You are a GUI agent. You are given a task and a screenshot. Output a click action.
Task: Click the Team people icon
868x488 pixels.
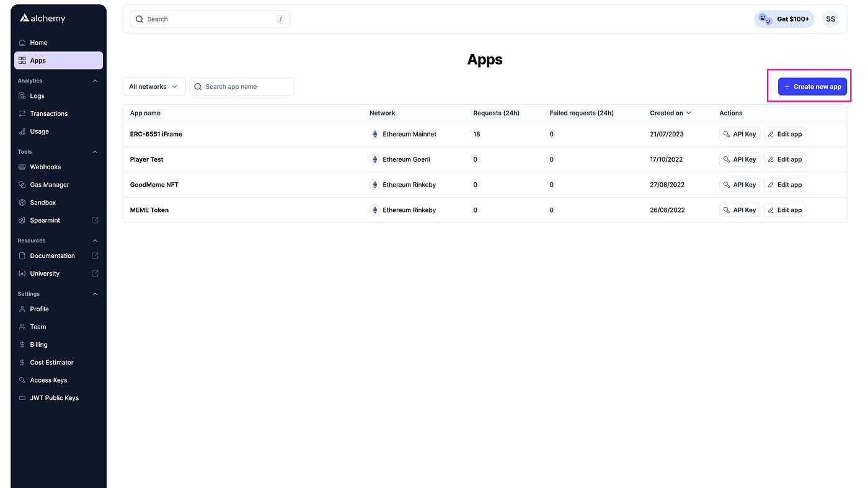point(22,327)
